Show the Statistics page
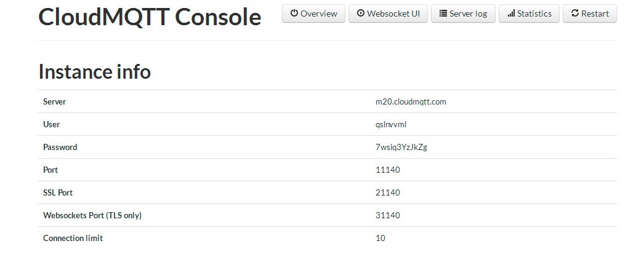The height and width of the screenshot is (257, 644). pyautogui.click(x=529, y=14)
